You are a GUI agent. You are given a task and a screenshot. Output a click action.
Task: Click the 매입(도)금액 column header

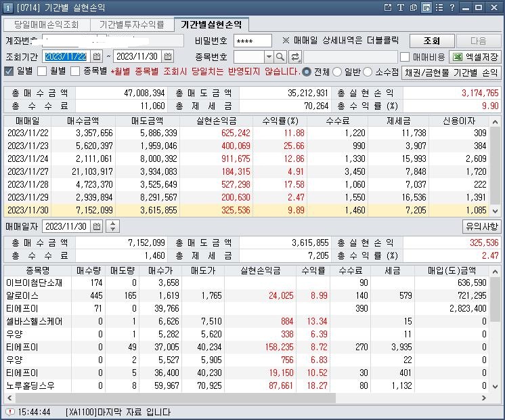[452, 270]
